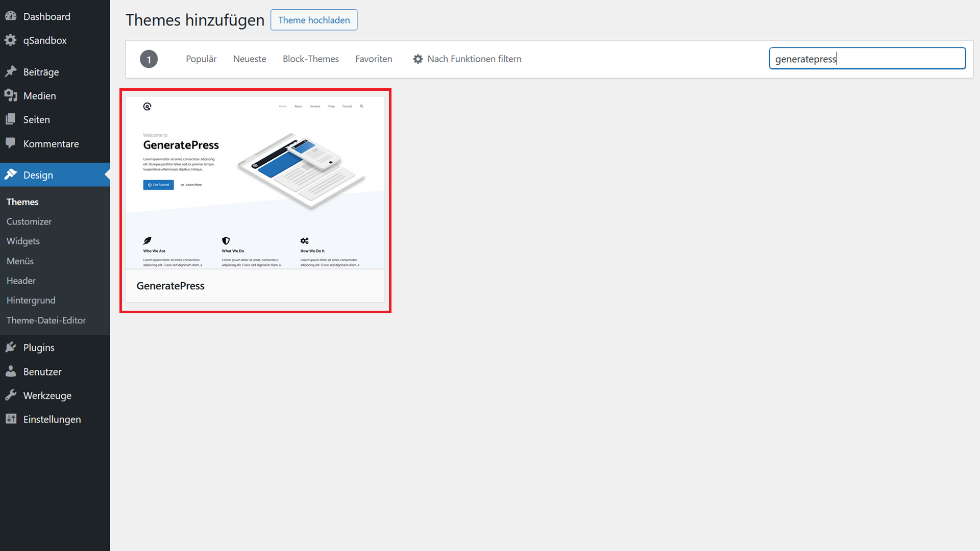Switch to the Block-Themes tab
Image resolution: width=980 pixels, height=551 pixels.
(311, 59)
